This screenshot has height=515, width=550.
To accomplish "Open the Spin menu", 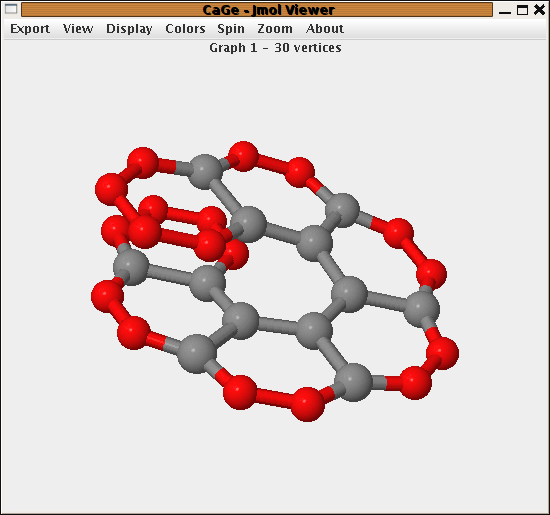I will point(231,29).
